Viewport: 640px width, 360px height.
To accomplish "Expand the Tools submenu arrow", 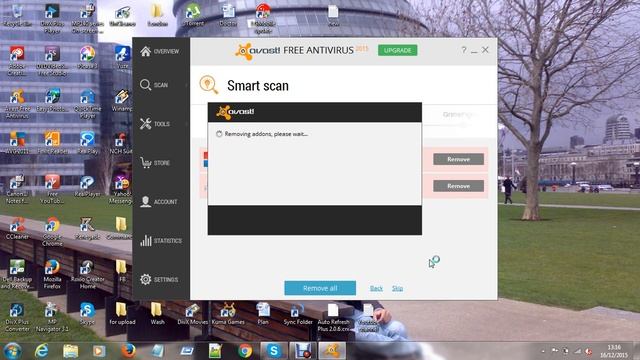I will point(187,124).
